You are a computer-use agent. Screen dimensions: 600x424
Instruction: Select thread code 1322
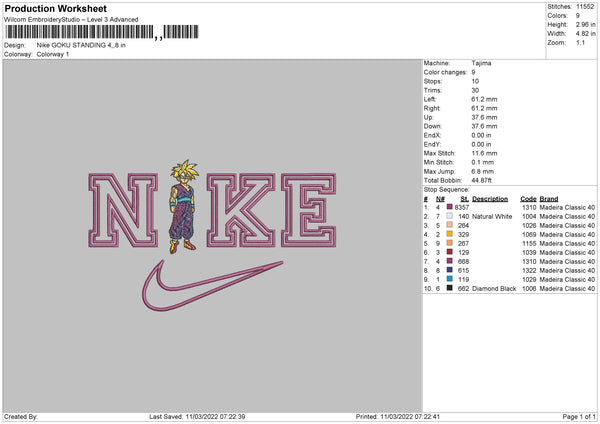(x=530, y=271)
